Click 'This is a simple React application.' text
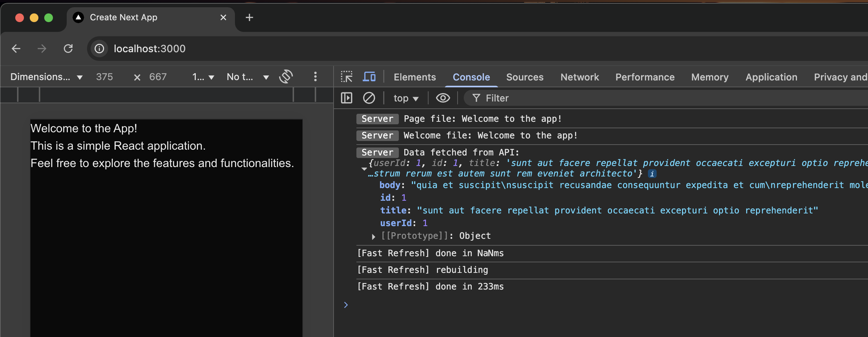The width and height of the screenshot is (868, 337). (x=118, y=146)
